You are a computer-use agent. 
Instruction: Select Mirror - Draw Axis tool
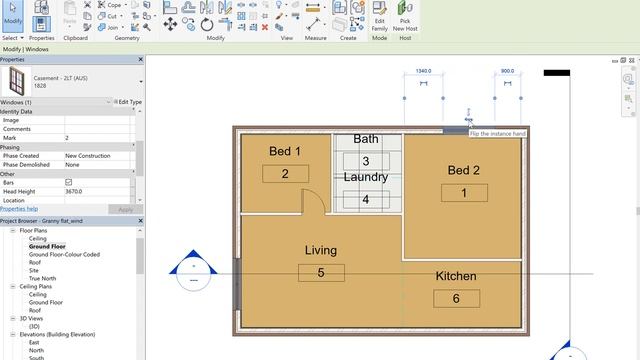pyautogui.click(x=224, y=7)
